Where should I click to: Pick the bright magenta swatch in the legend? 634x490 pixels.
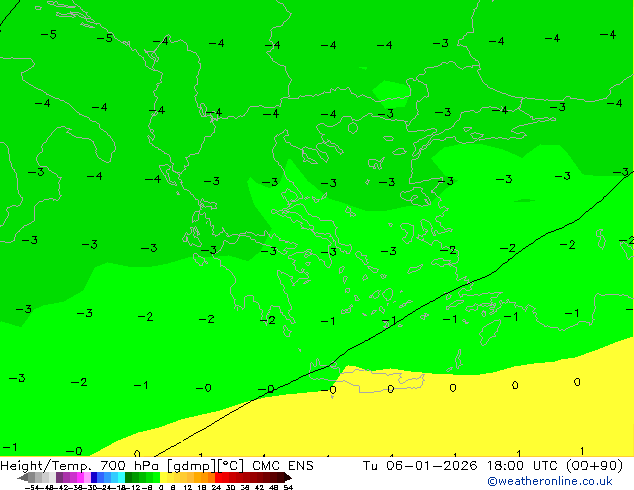click(x=80, y=477)
